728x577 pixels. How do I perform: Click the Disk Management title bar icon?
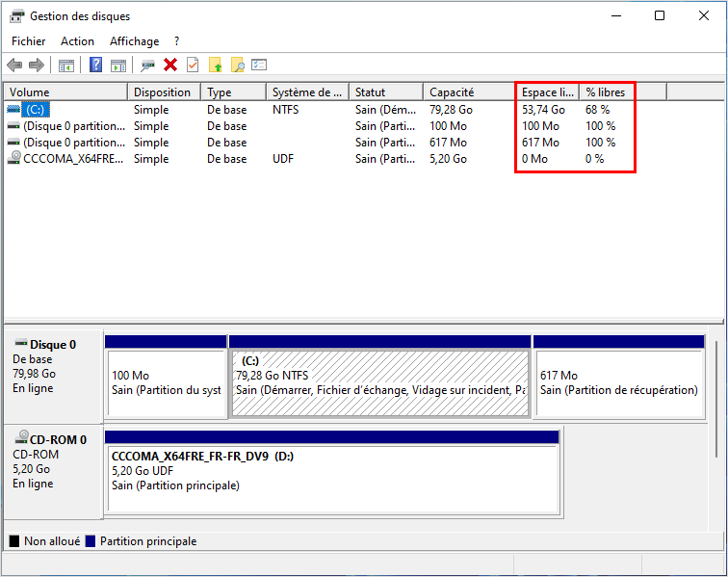(x=16, y=16)
